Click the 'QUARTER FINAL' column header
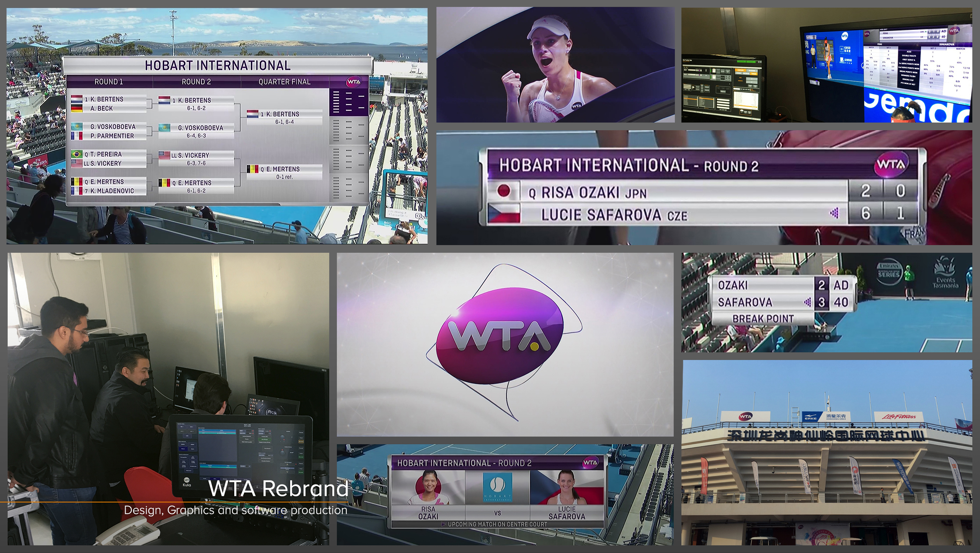This screenshot has height=553, width=980. click(x=284, y=82)
